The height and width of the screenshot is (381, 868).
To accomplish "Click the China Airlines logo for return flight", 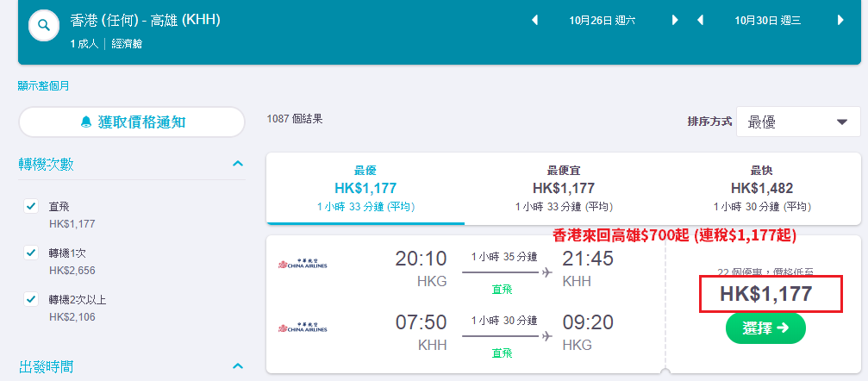I will pos(303,328).
